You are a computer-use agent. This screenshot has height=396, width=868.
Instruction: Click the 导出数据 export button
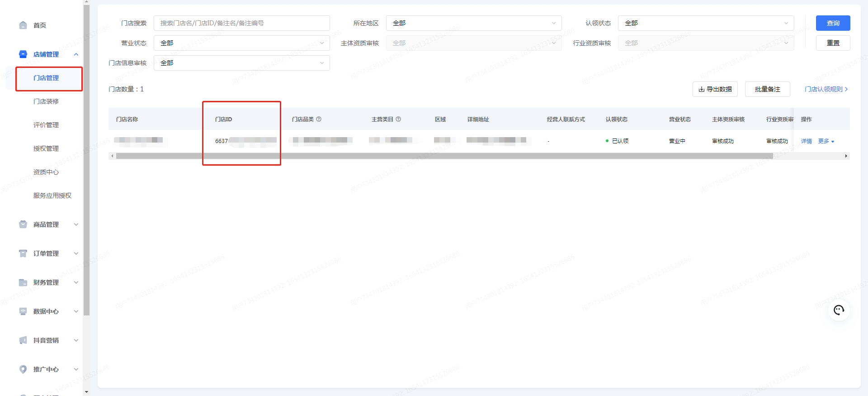(715, 89)
